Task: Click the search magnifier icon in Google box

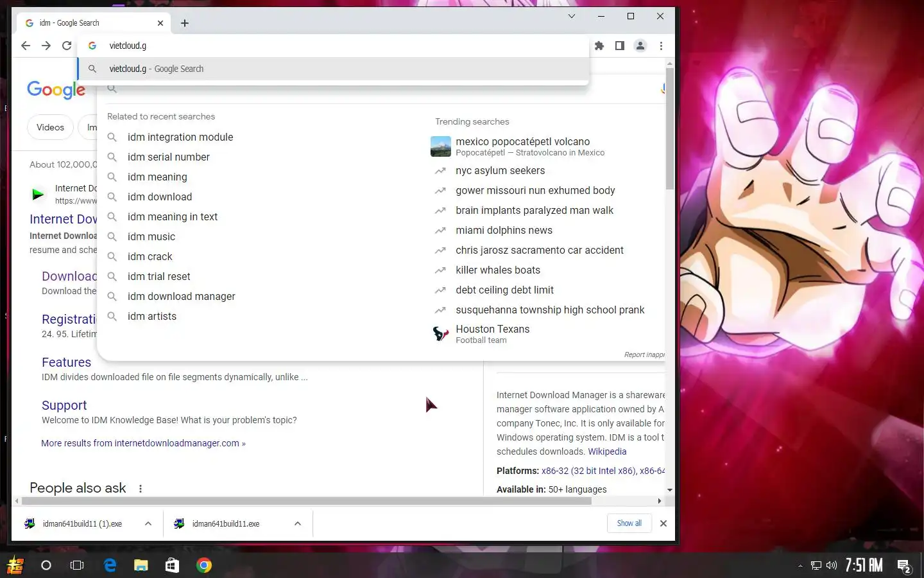Action: pyautogui.click(x=112, y=89)
